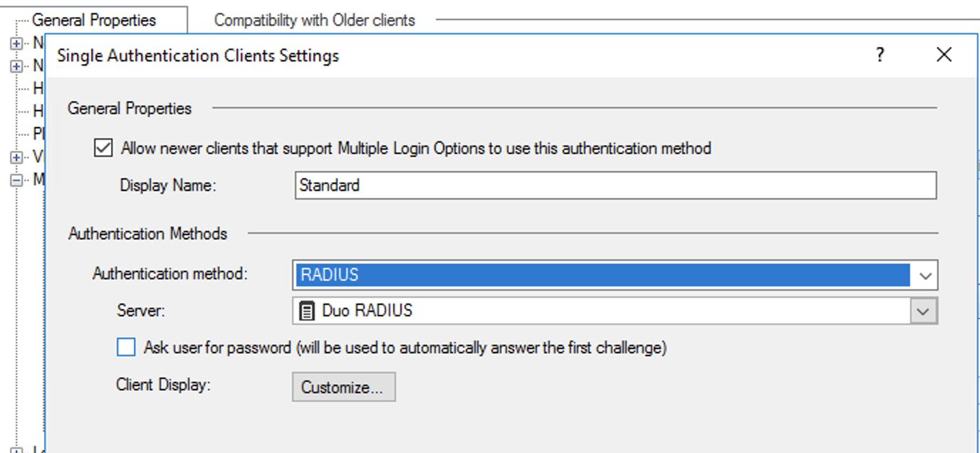Viewport: 980px width, 453px height.
Task: Select the General Properties tree item
Action: [93, 19]
